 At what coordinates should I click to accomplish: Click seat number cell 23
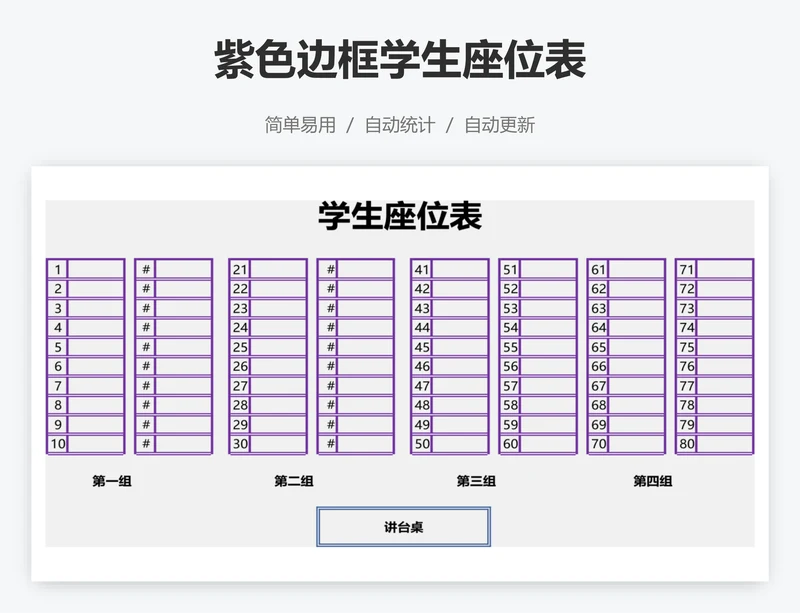[x=240, y=308]
